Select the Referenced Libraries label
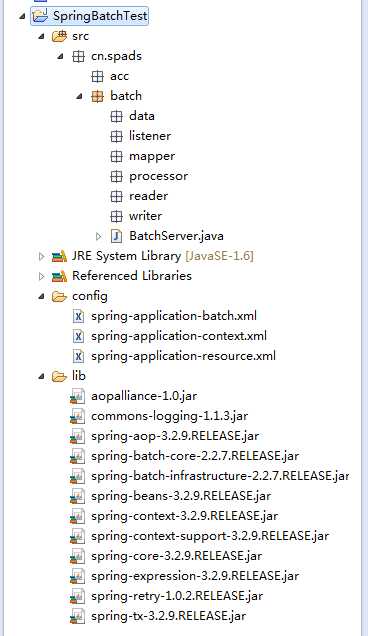 (132, 276)
